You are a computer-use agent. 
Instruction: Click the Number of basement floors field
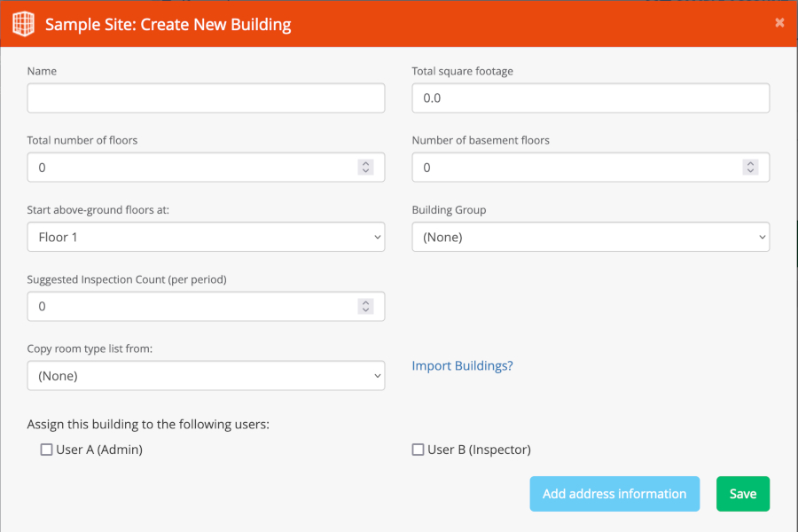[x=576, y=168]
